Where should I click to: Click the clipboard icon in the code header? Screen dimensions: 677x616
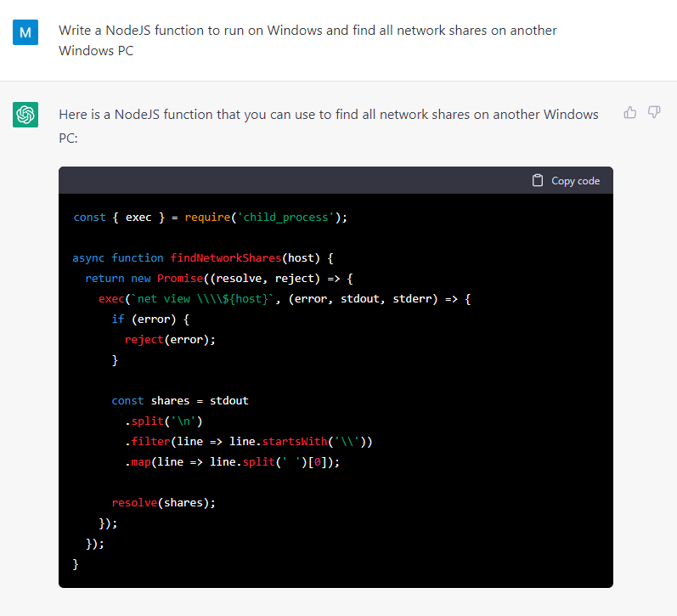(538, 180)
